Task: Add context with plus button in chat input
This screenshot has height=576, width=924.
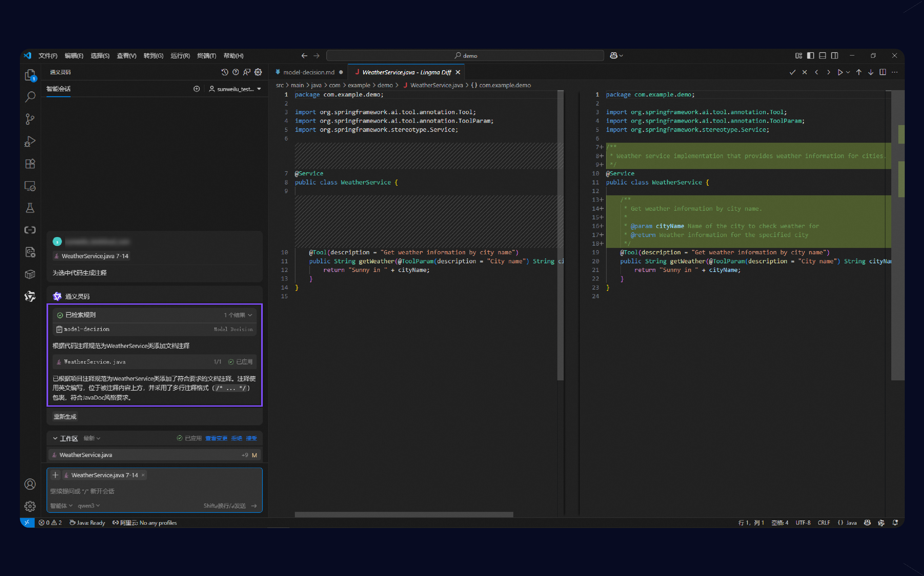Action: 55,475
